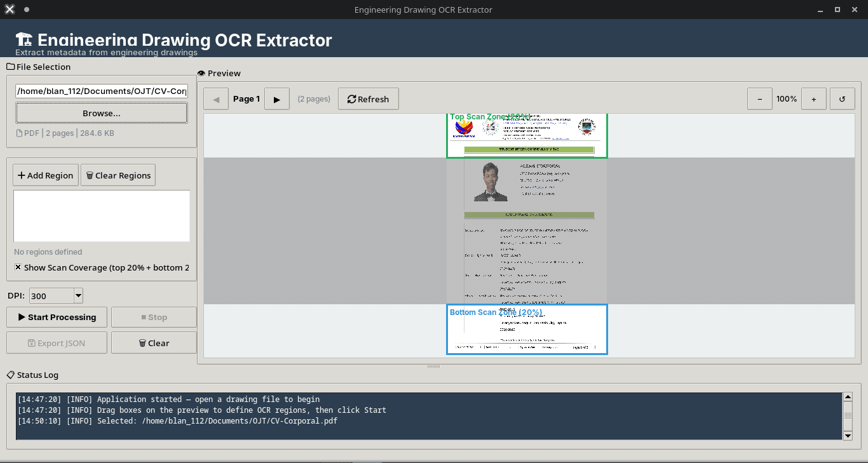Clear all defined regions
The height and width of the screenshot is (463, 868).
(118, 175)
